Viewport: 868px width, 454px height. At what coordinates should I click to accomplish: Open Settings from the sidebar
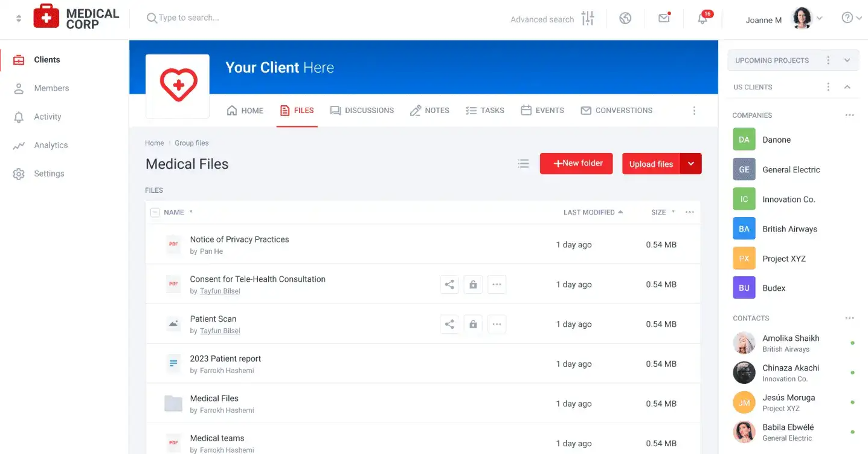point(19,173)
